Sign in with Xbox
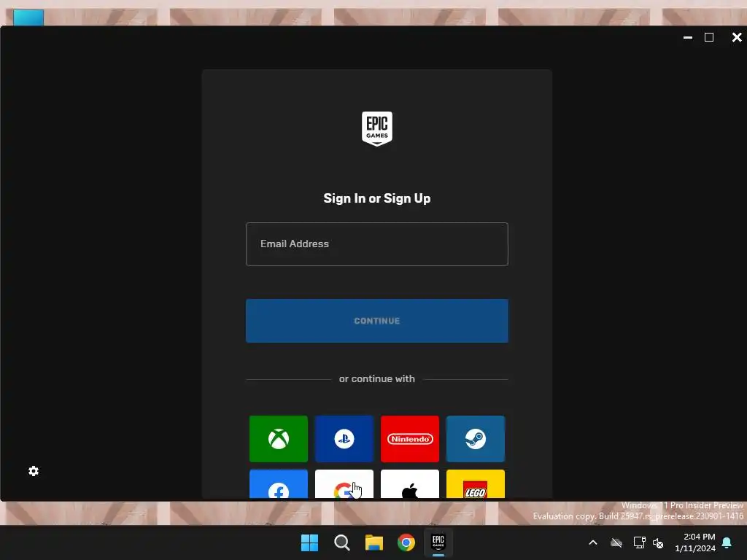Screen dimensions: 747x560 tap(278, 438)
